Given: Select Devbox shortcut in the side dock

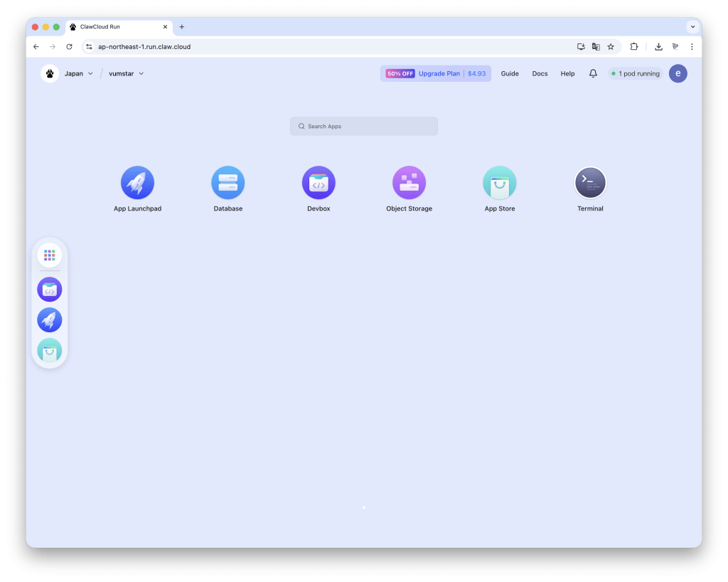Looking at the screenshot, I should pos(50,290).
